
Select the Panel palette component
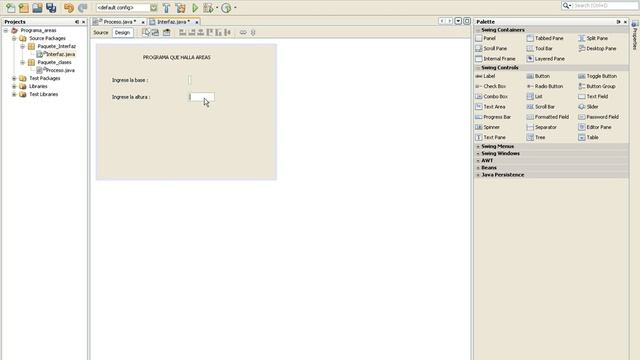(x=485, y=38)
